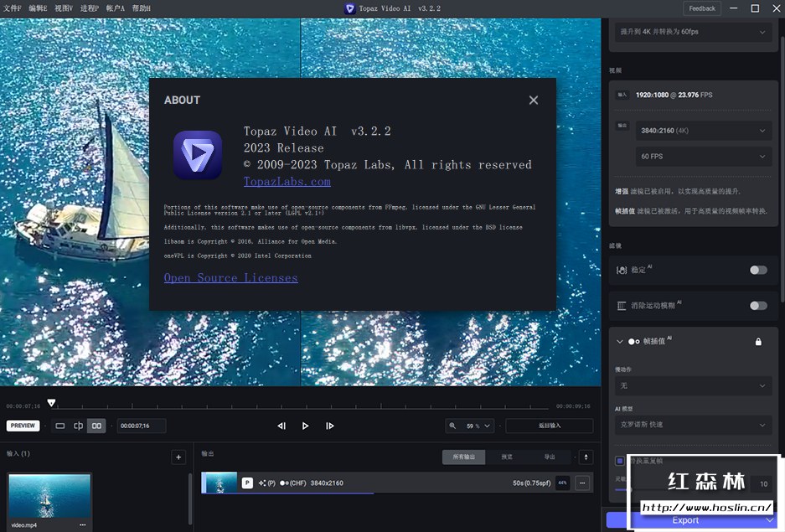Open the 帮助H menu
This screenshot has height=532, width=785.
(x=142, y=8)
